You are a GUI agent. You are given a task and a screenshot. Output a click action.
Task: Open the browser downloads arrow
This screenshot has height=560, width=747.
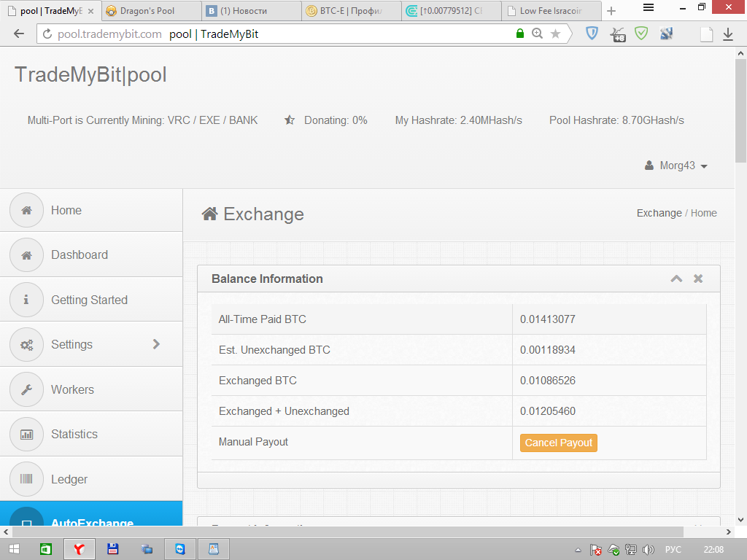tap(728, 34)
